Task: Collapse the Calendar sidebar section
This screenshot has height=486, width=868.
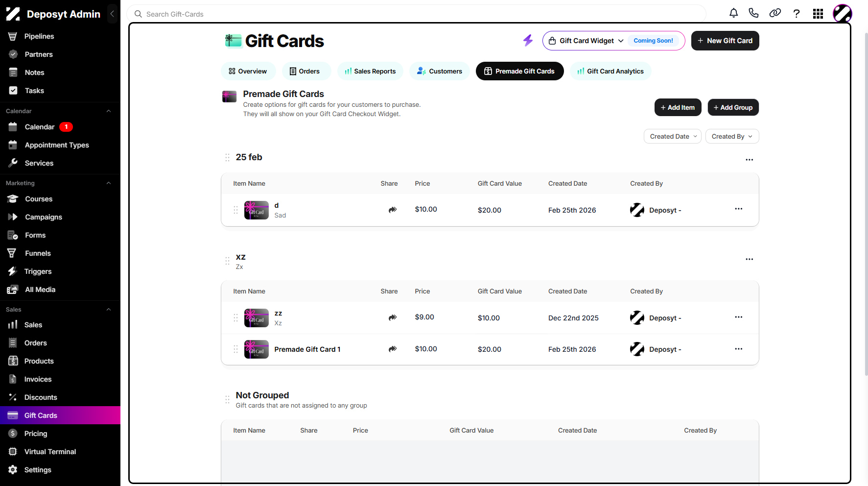Action: click(x=109, y=111)
